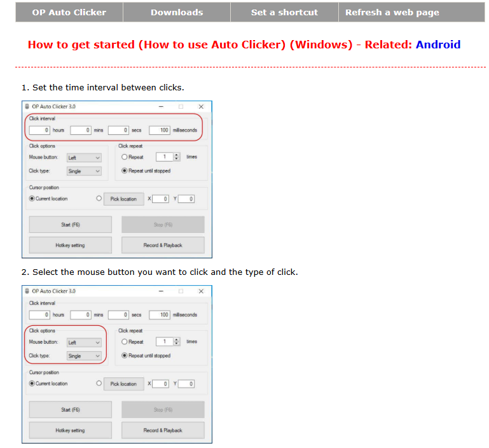This screenshot has height=448, width=489.
Task: Click the repeat times value field in step 1 screenshot
Action: tap(164, 157)
